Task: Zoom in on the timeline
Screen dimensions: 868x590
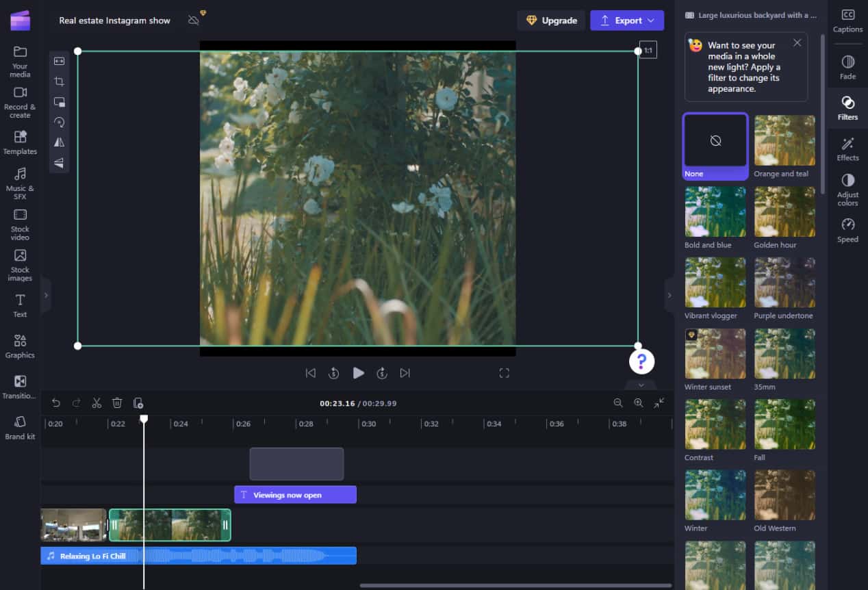Action: pos(638,403)
